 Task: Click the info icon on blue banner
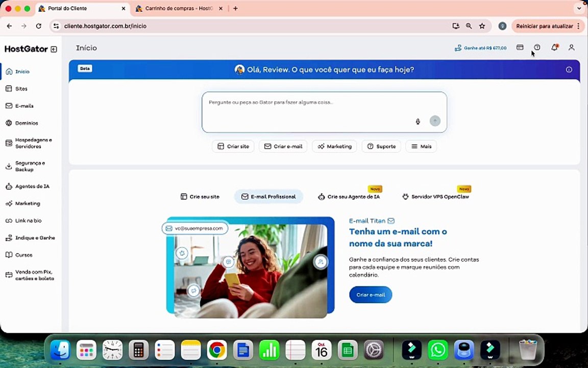(x=569, y=70)
